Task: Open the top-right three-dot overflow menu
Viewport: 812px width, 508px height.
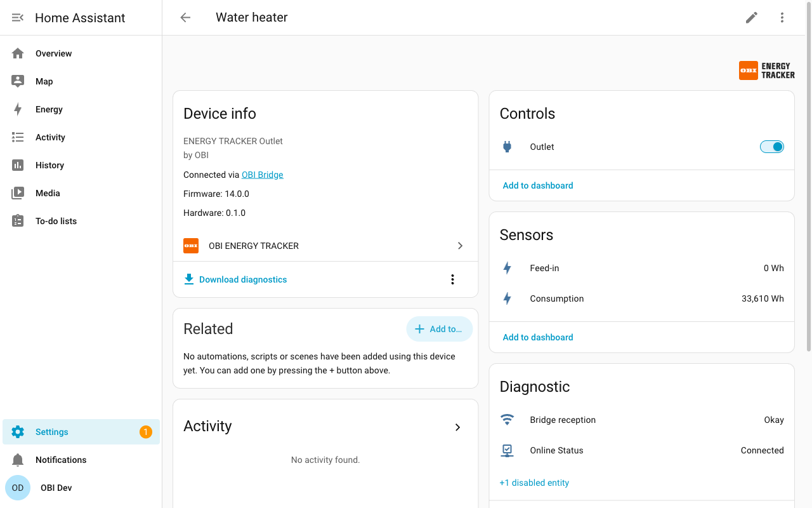Action: [782, 18]
